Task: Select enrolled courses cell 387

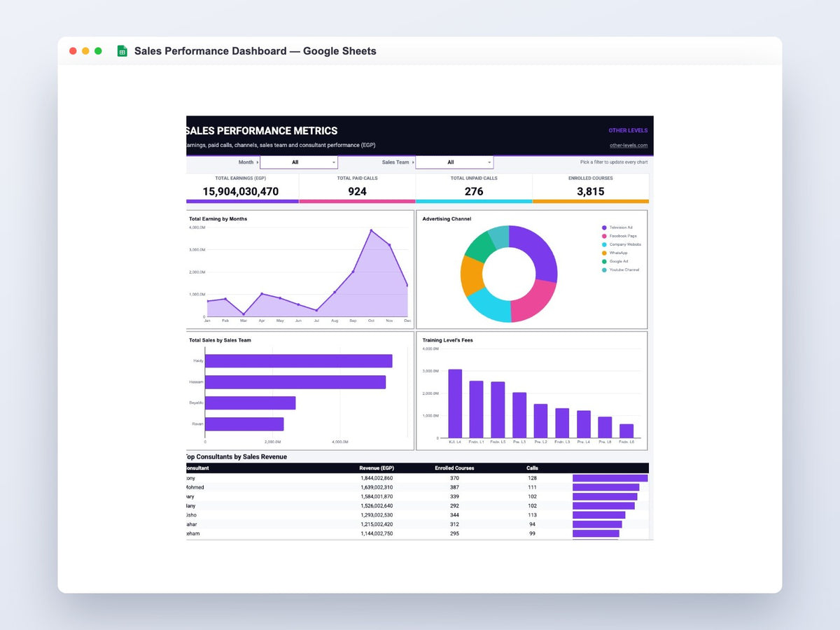Action: [x=454, y=487]
